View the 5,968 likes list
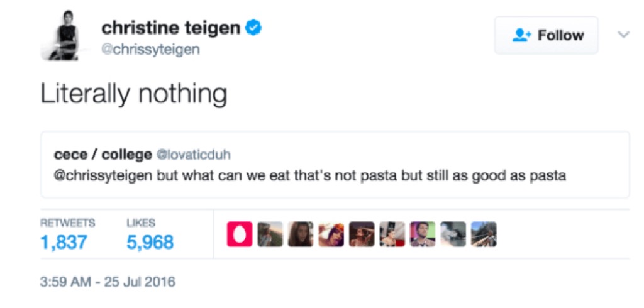The height and width of the screenshot is (308, 644). 150,242
